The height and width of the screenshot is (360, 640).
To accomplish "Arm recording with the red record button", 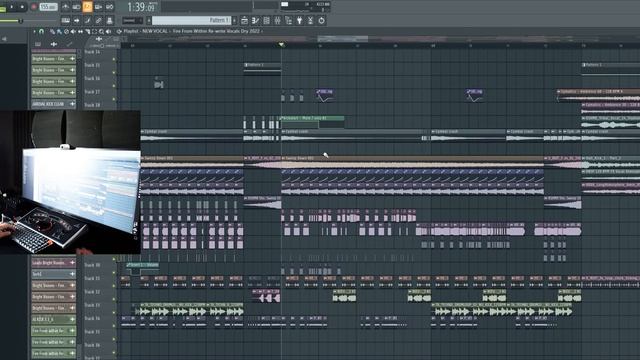I will 34,7.
